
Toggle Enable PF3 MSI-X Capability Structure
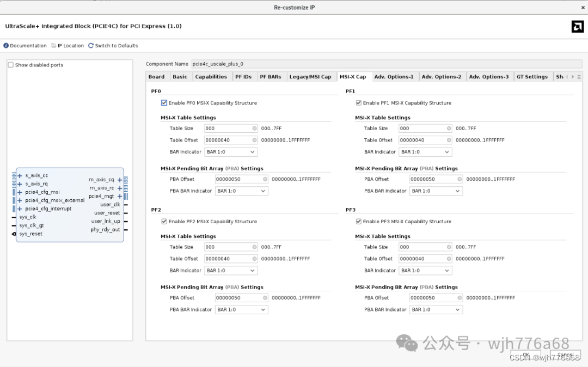click(358, 222)
